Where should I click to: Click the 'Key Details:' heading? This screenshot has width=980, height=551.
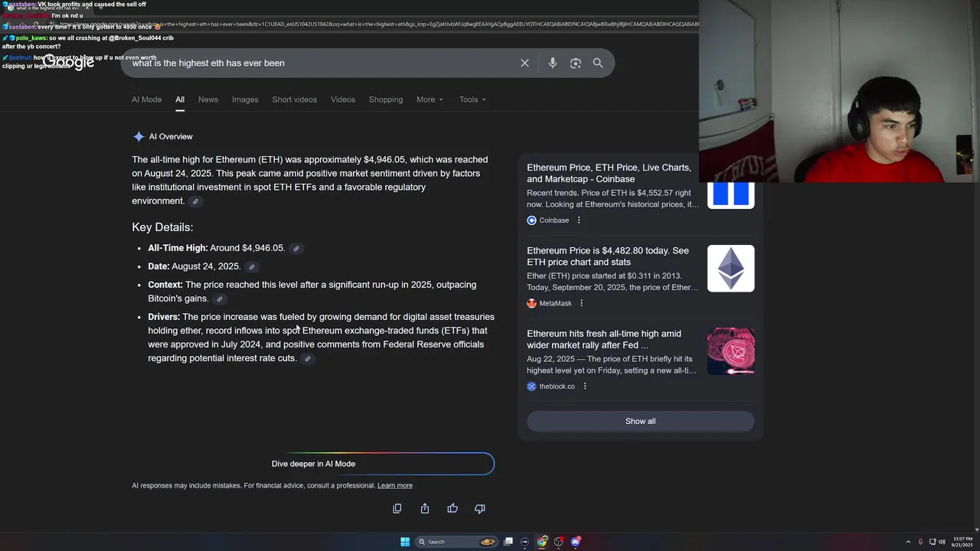point(162,227)
